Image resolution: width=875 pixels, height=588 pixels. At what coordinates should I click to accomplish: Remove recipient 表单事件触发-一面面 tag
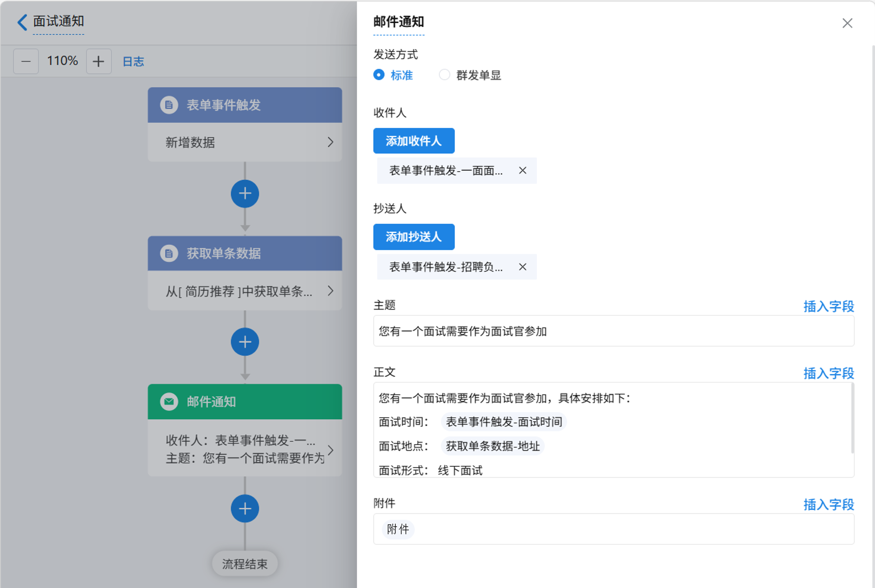[522, 171]
